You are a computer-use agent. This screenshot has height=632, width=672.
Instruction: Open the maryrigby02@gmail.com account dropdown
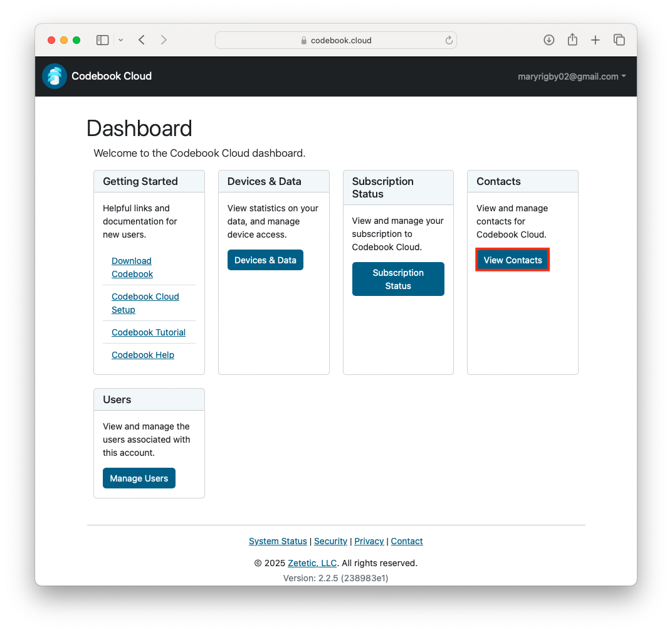pos(571,76)
